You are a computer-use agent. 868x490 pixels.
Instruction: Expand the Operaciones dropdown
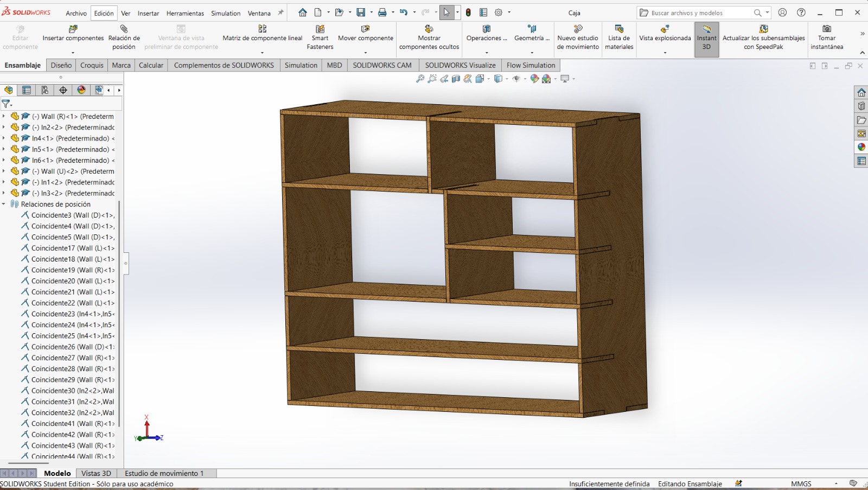pyautogui.click(x=487, y=53)
